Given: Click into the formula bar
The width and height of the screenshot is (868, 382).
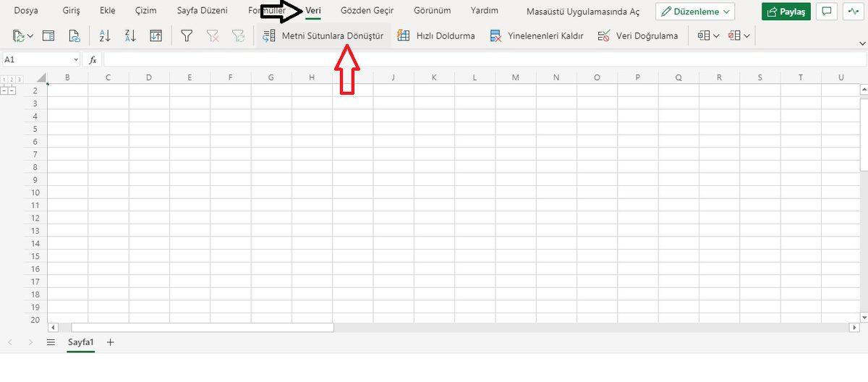Looking at the screenshot, I should click(x=485, y=59).
